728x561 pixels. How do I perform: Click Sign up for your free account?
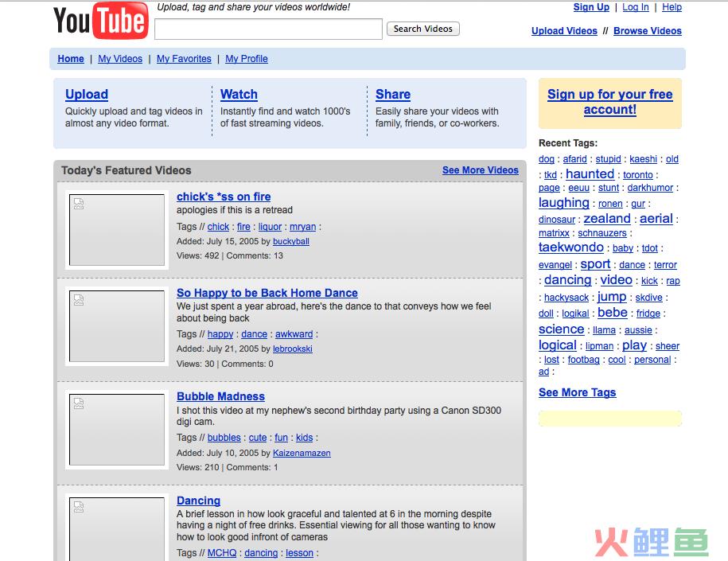click(610, 102)
